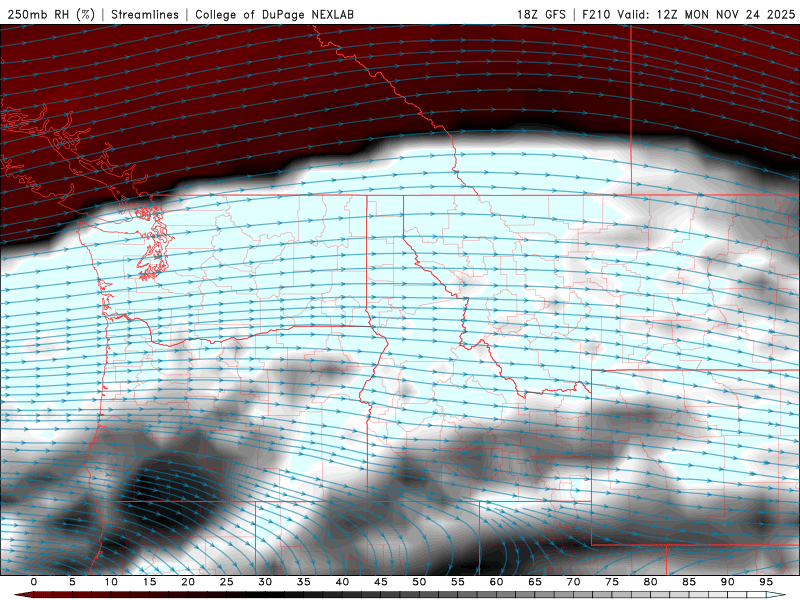Click the "F210" forecast hour label
Screen dimensions: 800x600
point(596,14)
